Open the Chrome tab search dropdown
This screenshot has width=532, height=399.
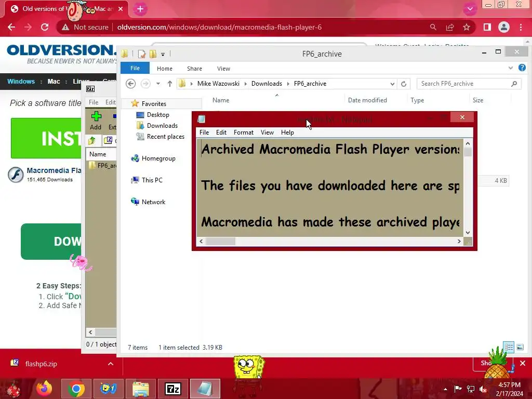(470, 9)
